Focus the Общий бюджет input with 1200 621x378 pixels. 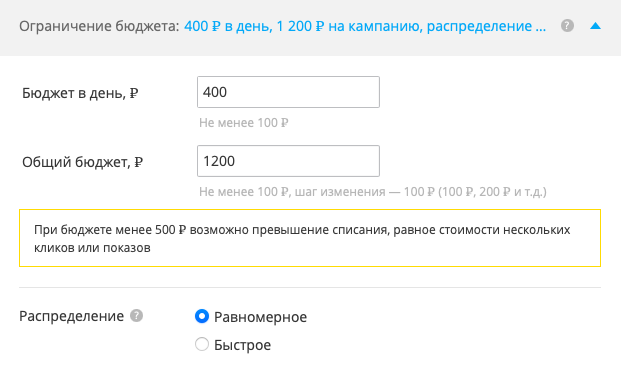(x=288, y=161)
